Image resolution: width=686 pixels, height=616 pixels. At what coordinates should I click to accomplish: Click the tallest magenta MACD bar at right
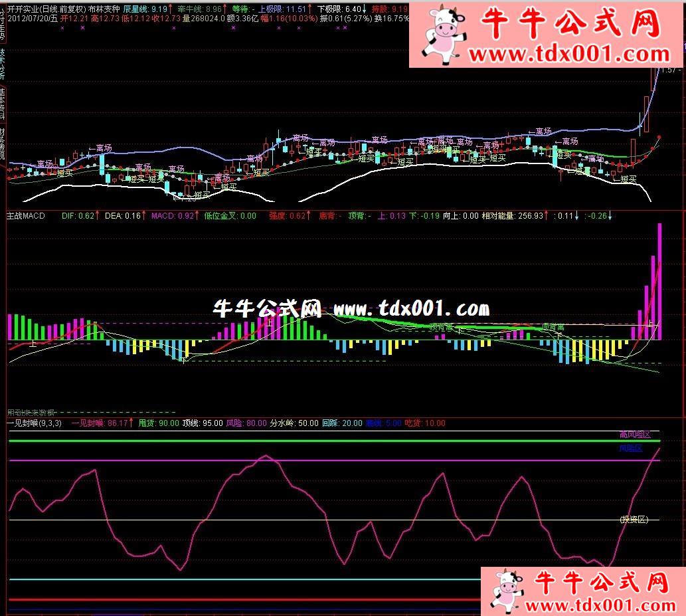[659, 281]
